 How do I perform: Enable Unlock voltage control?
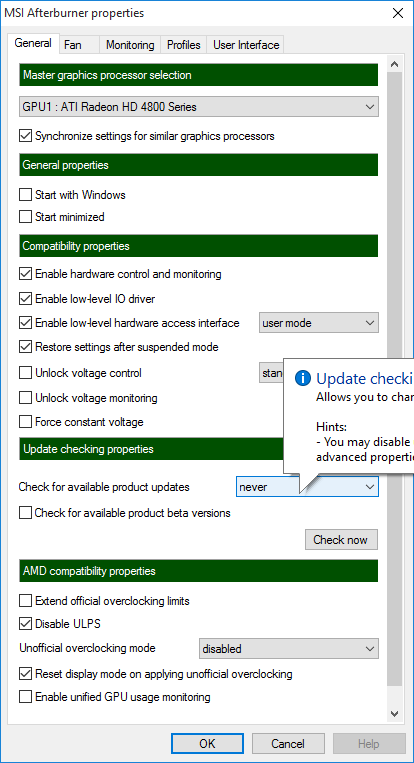[25, 373]
